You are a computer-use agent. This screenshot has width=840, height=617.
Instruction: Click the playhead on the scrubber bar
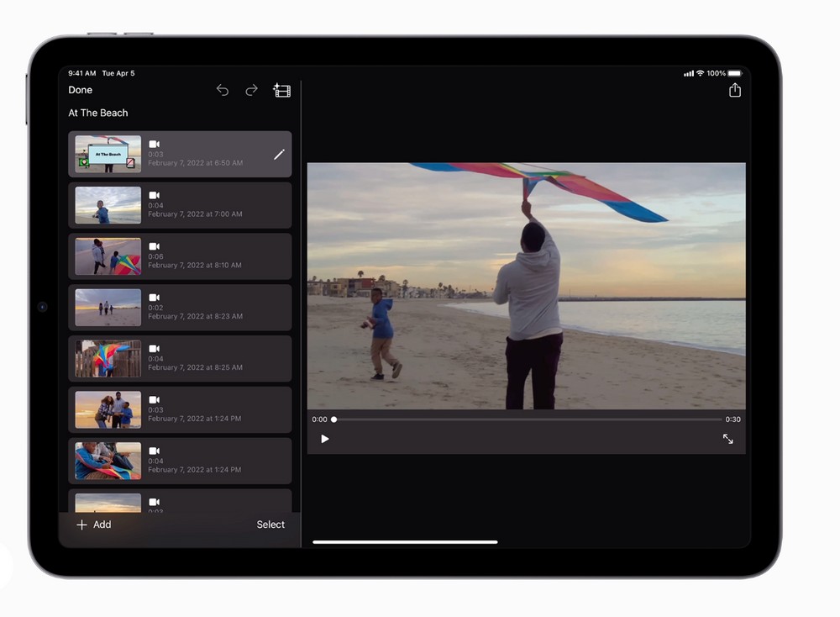(x=333, y=419)
